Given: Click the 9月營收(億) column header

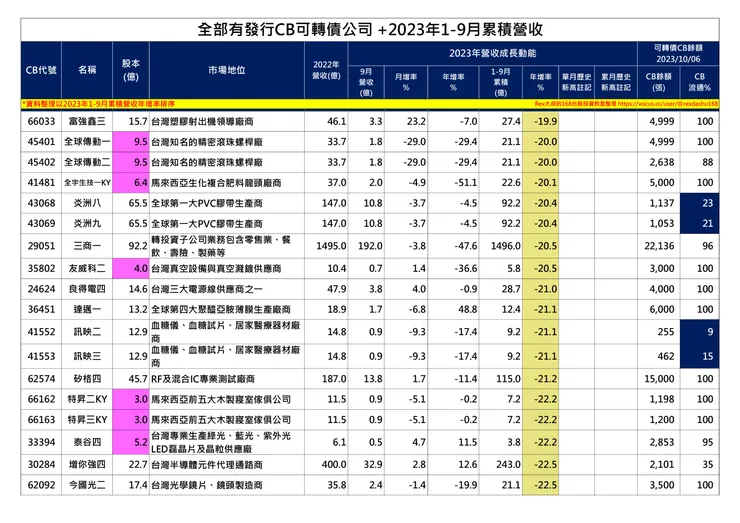Looking at the screenshot, I should point(366,82).
